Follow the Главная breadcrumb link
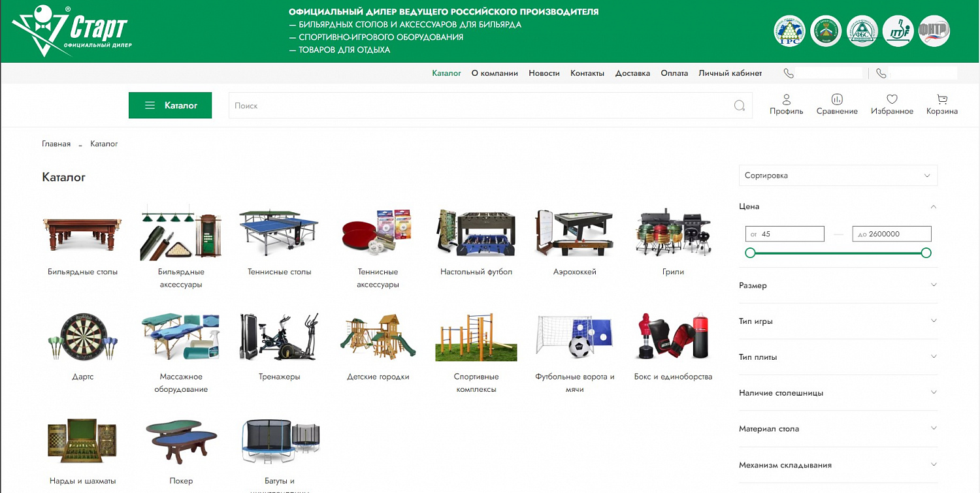This screenshot has width=980, height=493. coord(56,144)
